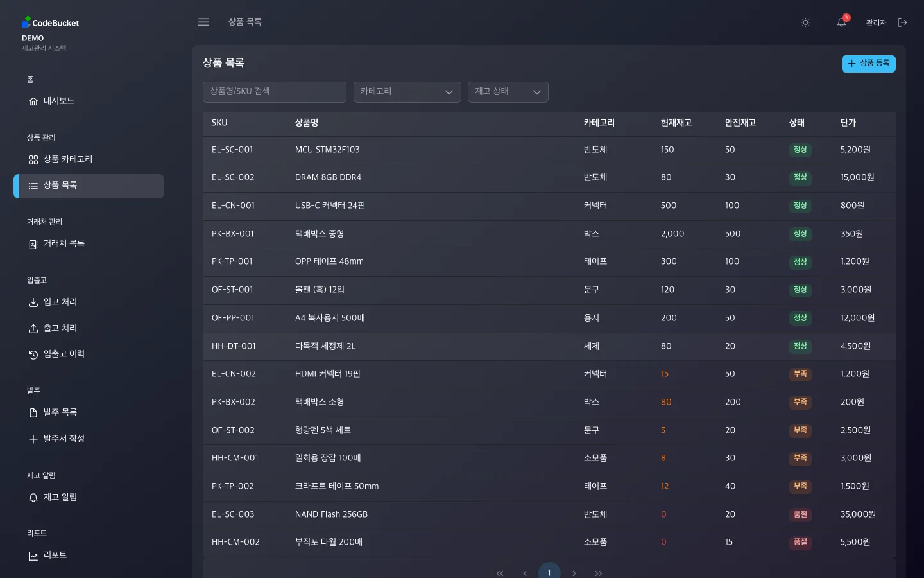The height and width of the screenshot is (578, 924).
Task: Open the notification bell with badge
Action: [841, 22]
